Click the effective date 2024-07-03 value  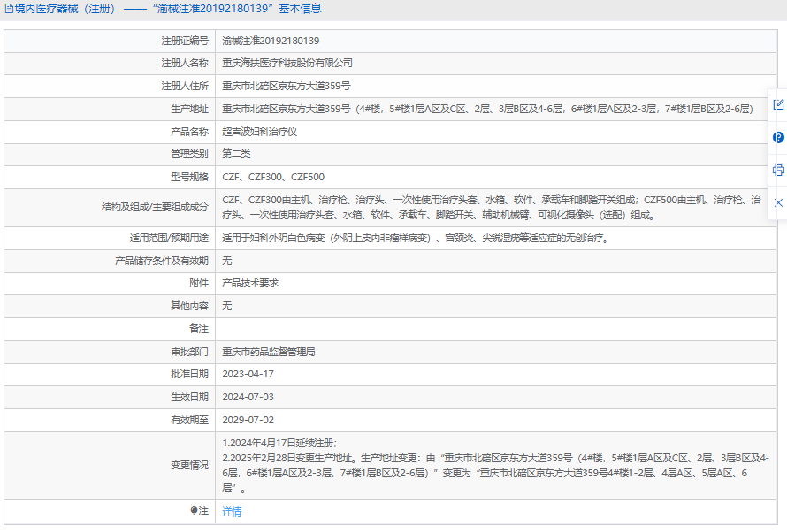[248, 398]
